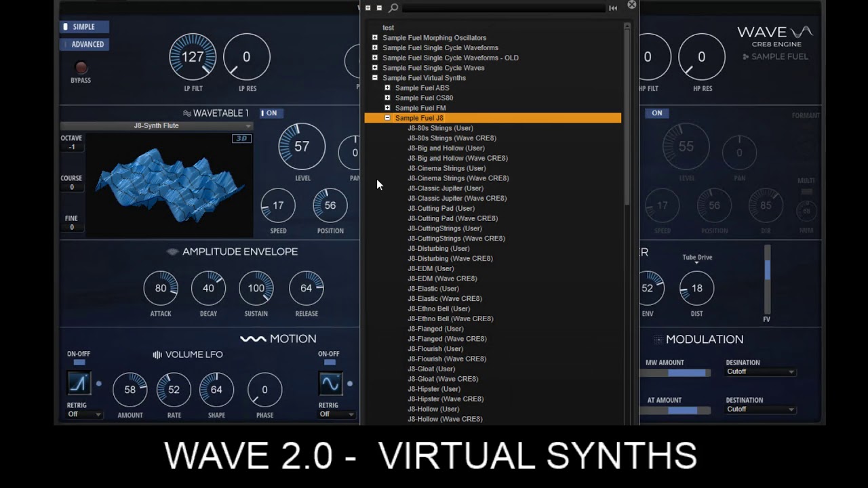Select J8-Ethno Bell (User) preset
The width and height of the screenshot is (868, 488).
(439, 309)
